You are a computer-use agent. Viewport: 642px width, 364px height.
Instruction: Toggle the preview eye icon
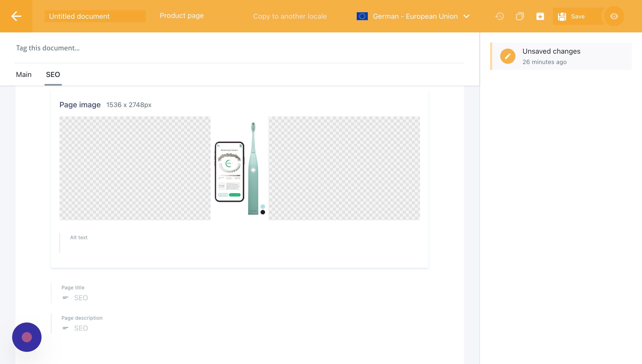614,16
